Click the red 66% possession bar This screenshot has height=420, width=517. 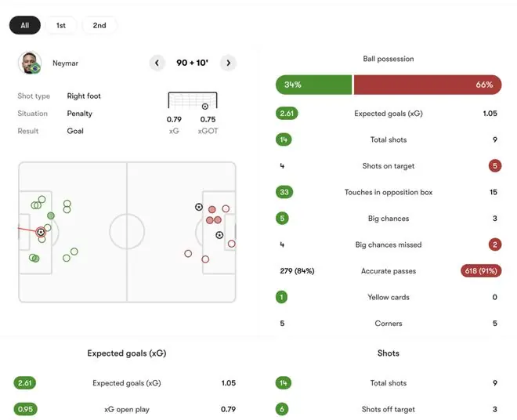(x=428, y=85)
